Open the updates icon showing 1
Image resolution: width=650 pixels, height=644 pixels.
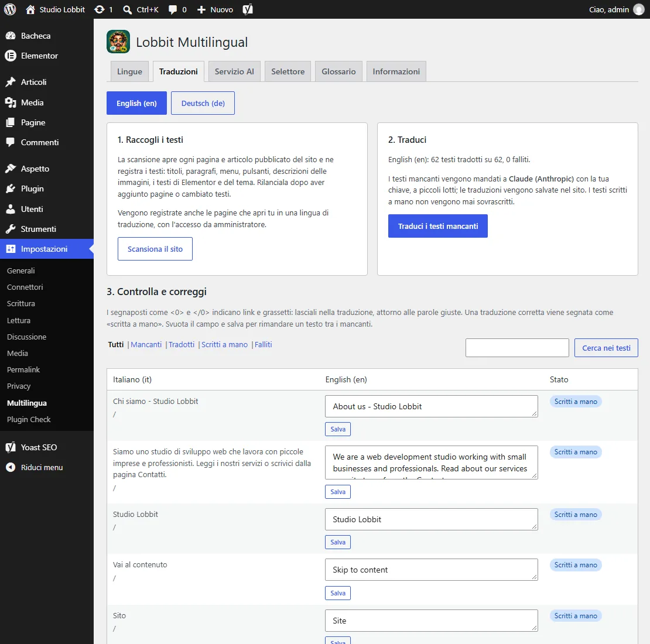click(104, 9)
